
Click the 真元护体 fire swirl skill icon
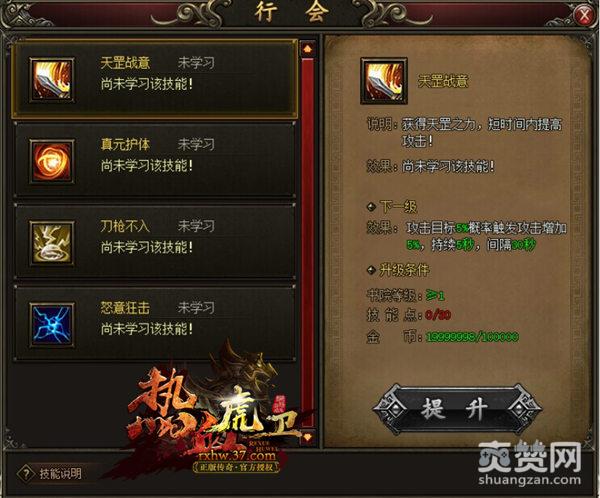coord(52,161)
